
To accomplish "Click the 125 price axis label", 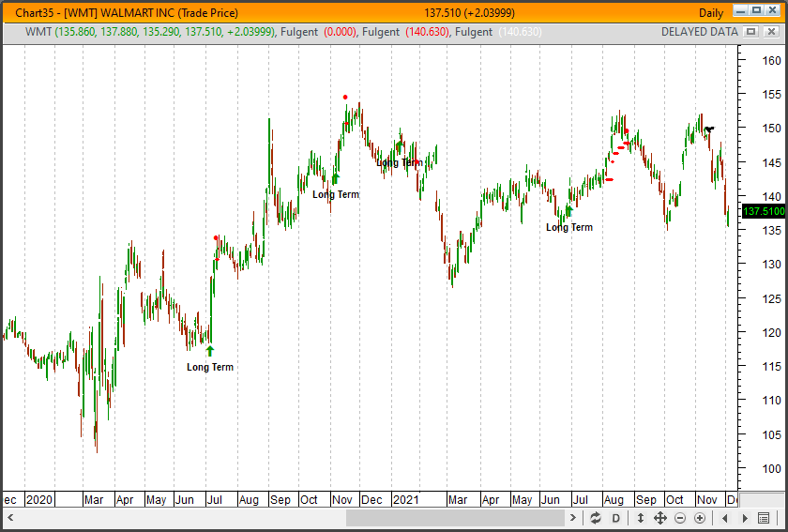I will (771, 298).
